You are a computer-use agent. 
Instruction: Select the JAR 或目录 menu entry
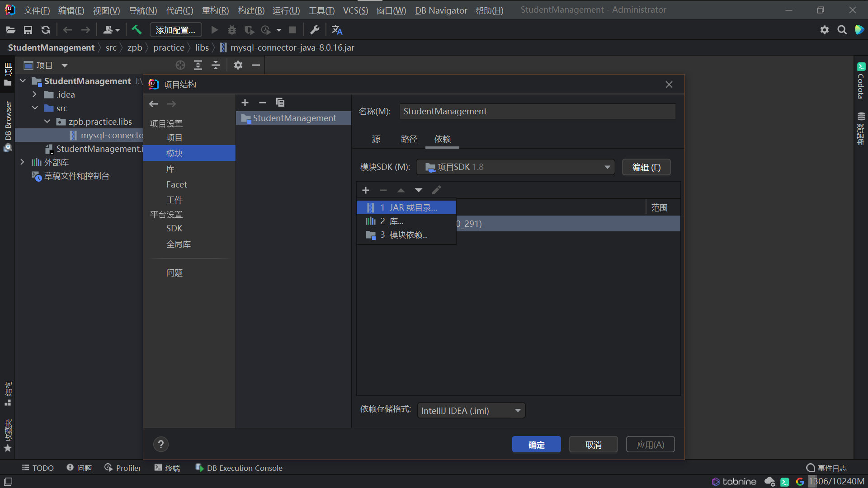point(406,207)
